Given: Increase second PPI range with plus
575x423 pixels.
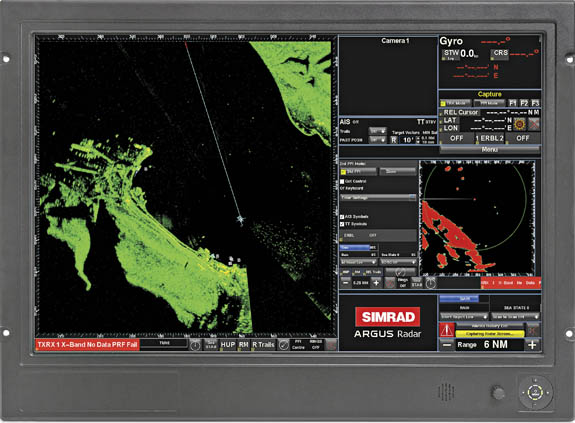Looking at the screenshot, I should (x=376, y=283).
